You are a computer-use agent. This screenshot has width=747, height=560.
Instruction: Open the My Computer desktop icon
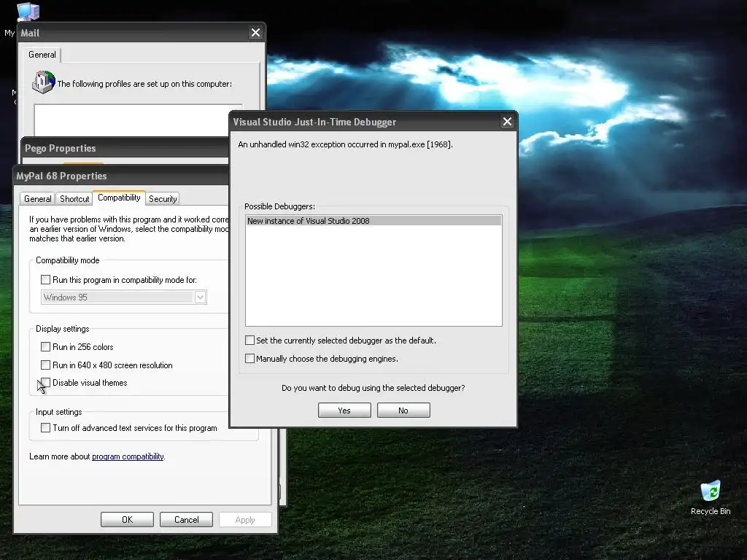(27, 12)
